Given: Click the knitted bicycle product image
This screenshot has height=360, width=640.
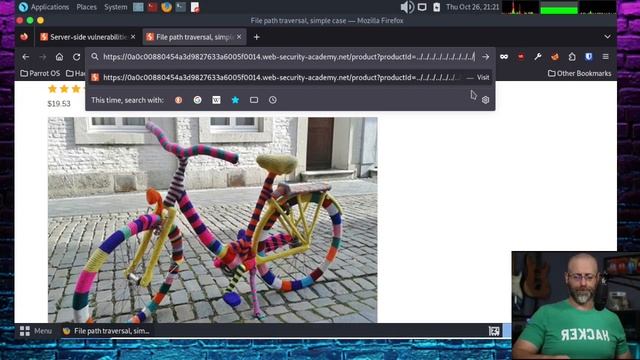Looking at the screenshot, I should (x=213, y=220).
